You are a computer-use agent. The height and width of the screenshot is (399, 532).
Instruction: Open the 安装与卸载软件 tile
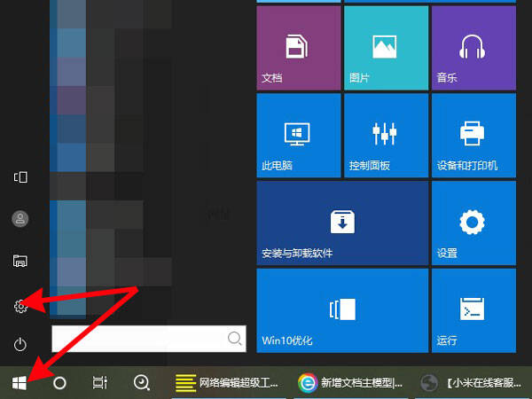click(x=342, y=223)
